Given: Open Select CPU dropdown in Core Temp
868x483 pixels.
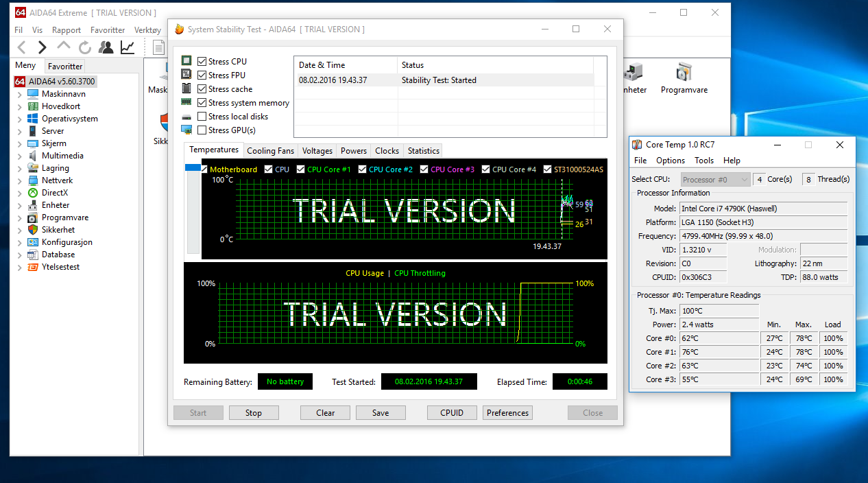Looking at the screenshot, I should pyautogui.click(x=714, y=180).
